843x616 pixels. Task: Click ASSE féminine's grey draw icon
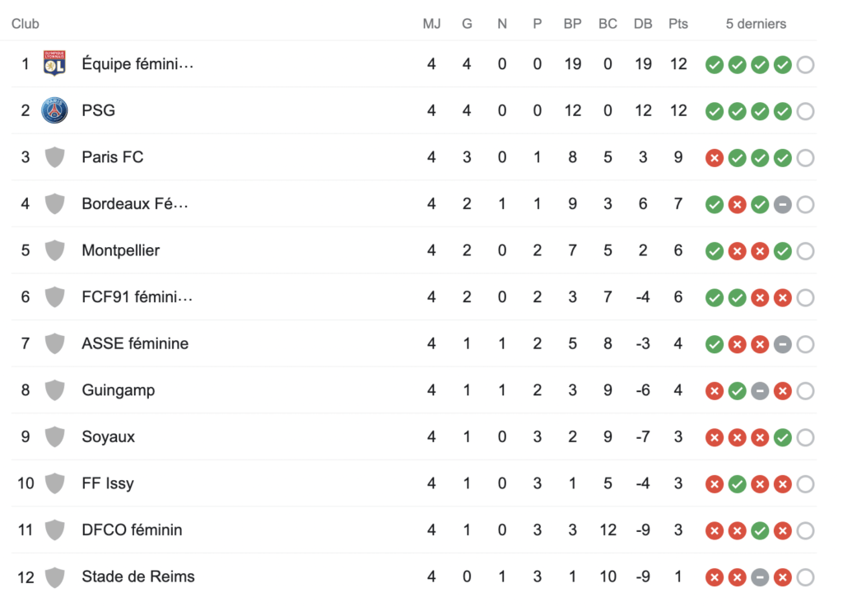(x=783, y=344)
